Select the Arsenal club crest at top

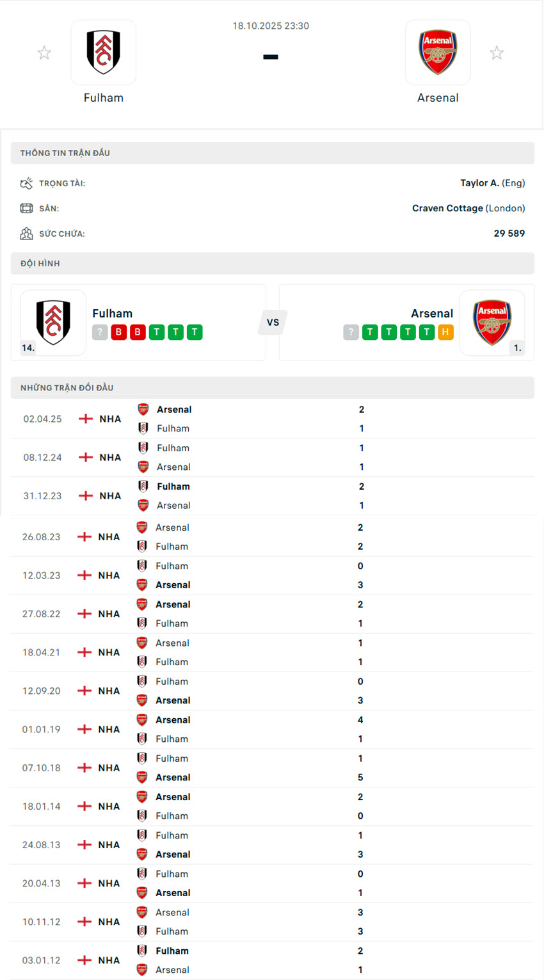point(438,52)
